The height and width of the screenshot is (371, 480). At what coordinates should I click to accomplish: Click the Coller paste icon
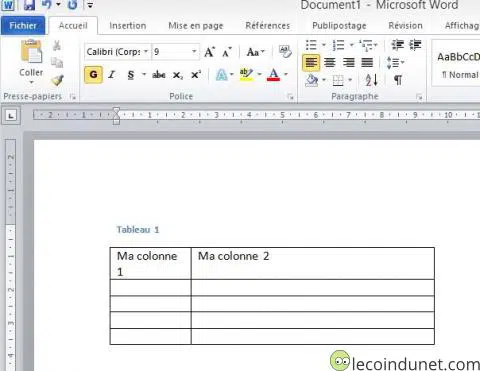click(x=31, y=52)
